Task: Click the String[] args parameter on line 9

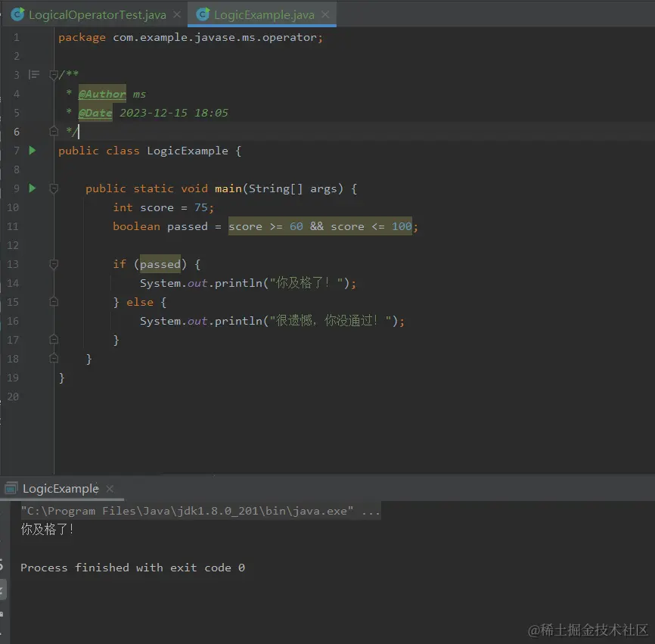Action: coord(293,188)
